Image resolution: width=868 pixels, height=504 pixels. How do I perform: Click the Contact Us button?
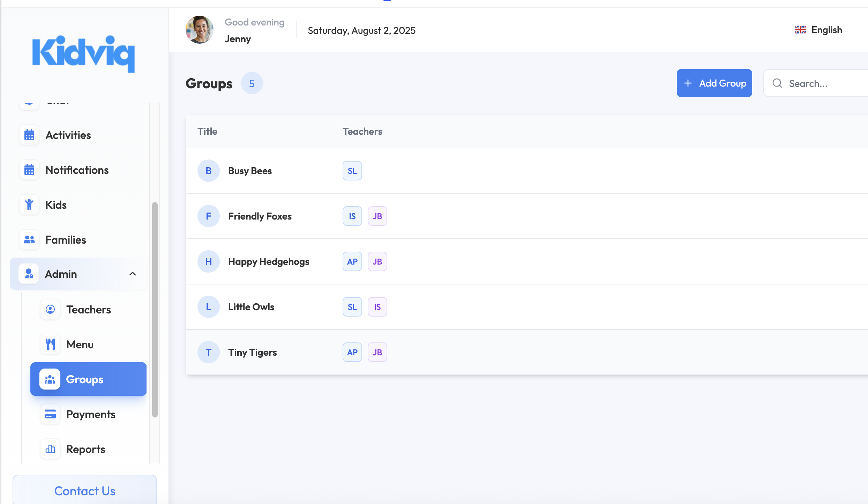point(85,491)
